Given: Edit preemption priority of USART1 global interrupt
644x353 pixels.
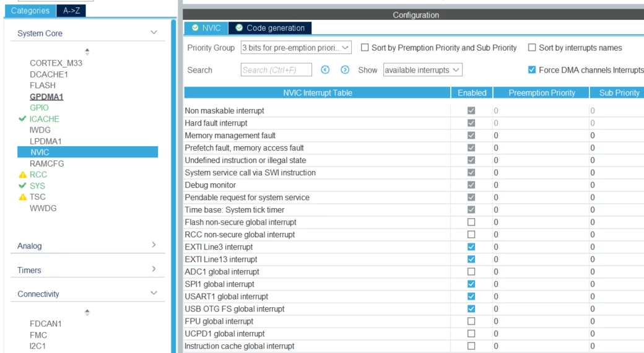Looking at the screenshot, I should click(541, 296).
